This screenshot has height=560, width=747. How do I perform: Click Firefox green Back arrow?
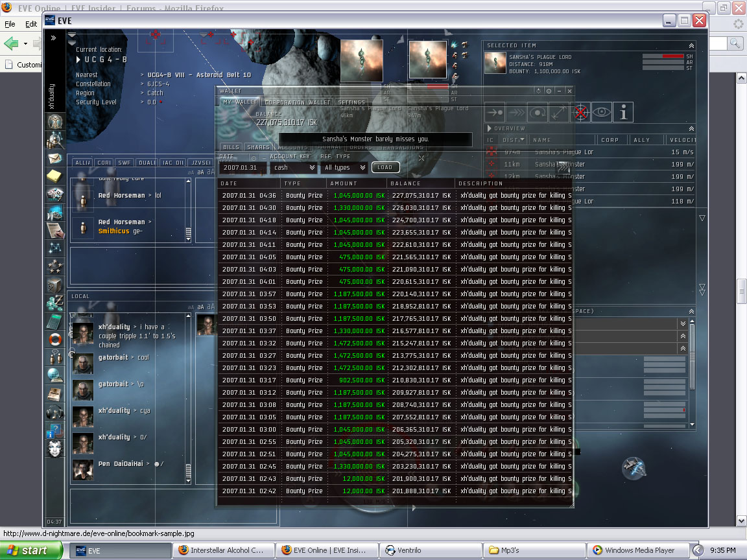click(x=11, y=43)
